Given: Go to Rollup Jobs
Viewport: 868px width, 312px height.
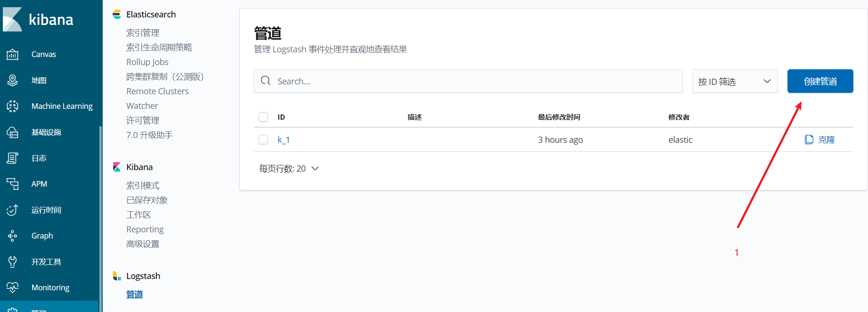Looking at the screenshot, I should [147, 62].
